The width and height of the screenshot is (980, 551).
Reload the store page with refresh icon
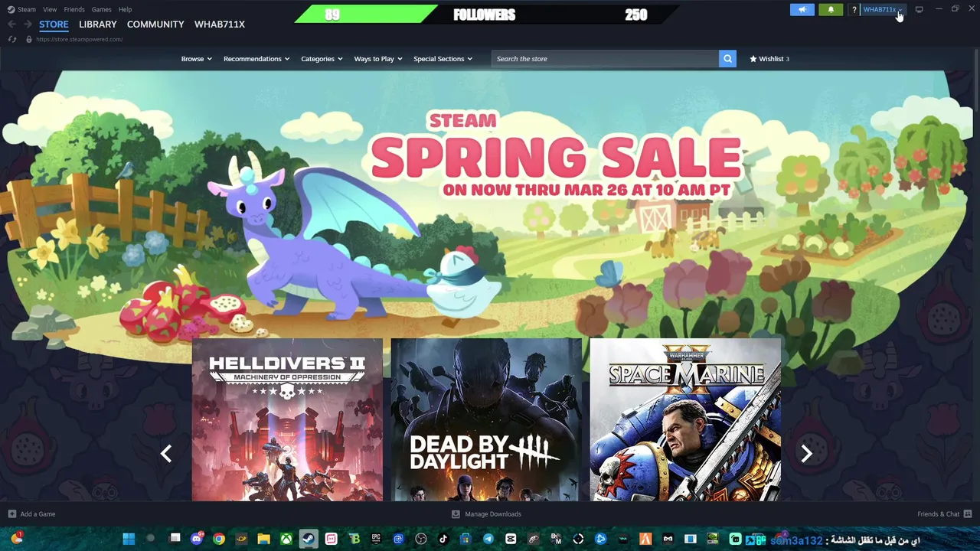point(11,39)
